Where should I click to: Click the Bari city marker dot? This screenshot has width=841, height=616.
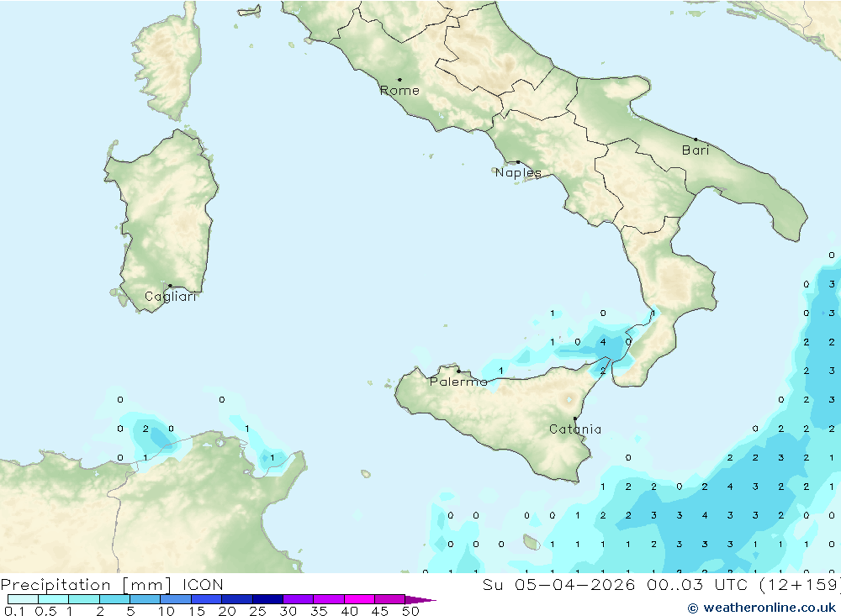point(696,140)
